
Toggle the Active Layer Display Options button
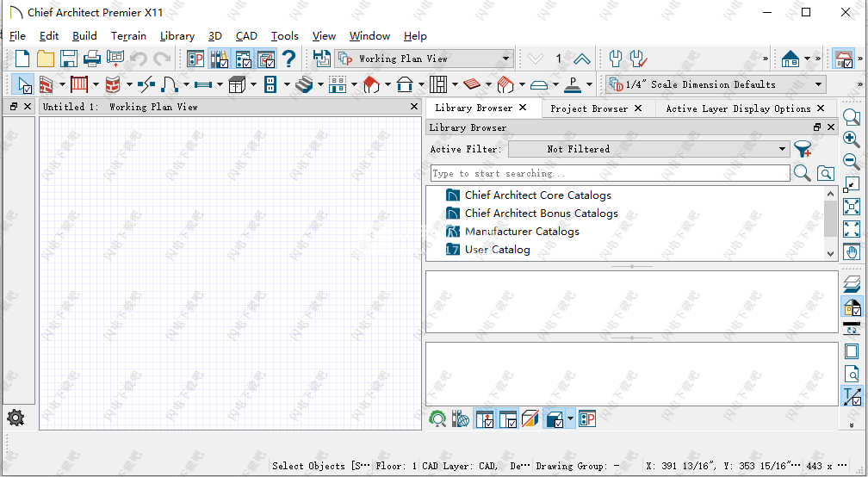(x=266, y=59)
